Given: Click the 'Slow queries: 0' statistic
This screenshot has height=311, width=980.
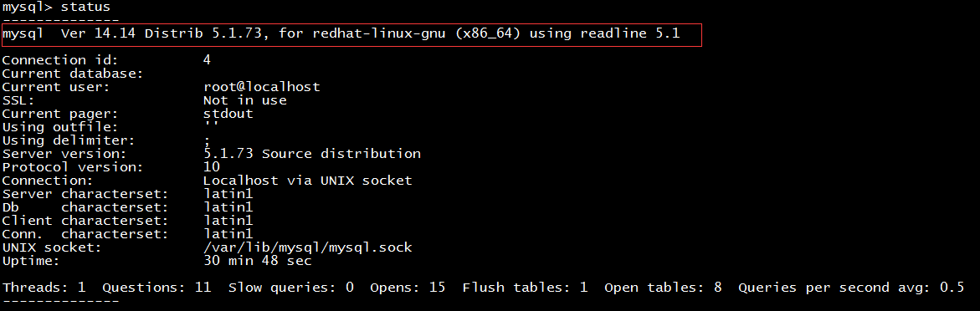Looking at the screenshot, I should tap(290, 288).
